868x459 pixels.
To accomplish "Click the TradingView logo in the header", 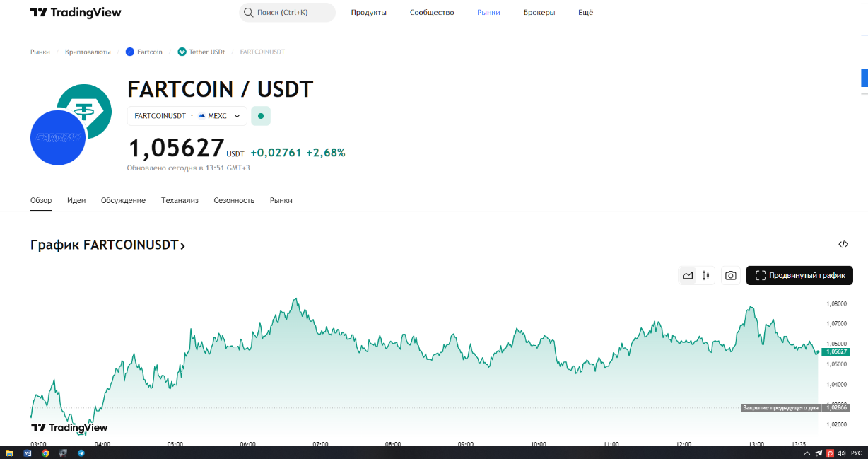I will point(76,13).
